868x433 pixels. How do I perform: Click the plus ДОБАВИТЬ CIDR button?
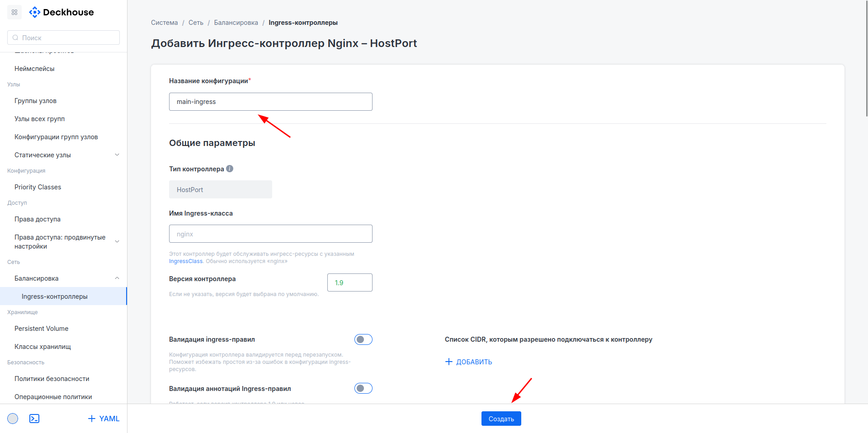pyautogui.click(x=469, y=362)
